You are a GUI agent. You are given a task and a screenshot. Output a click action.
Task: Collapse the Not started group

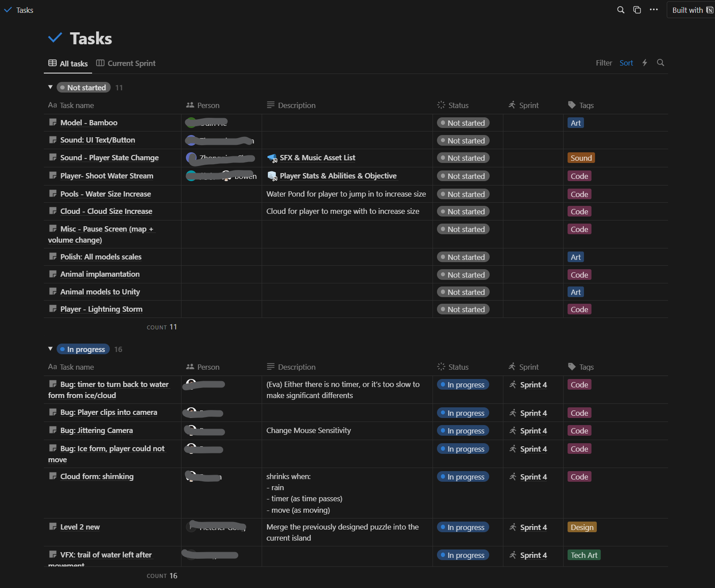(x=50, y=87)
